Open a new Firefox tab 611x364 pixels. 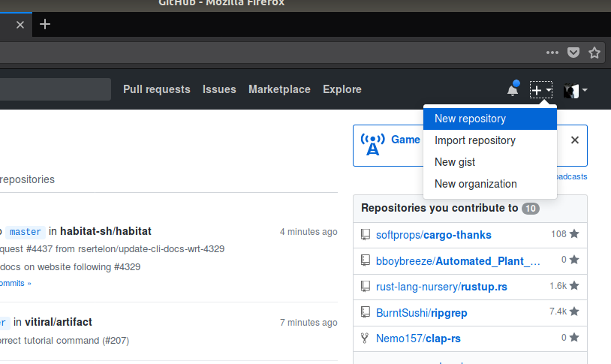(45, 24)
